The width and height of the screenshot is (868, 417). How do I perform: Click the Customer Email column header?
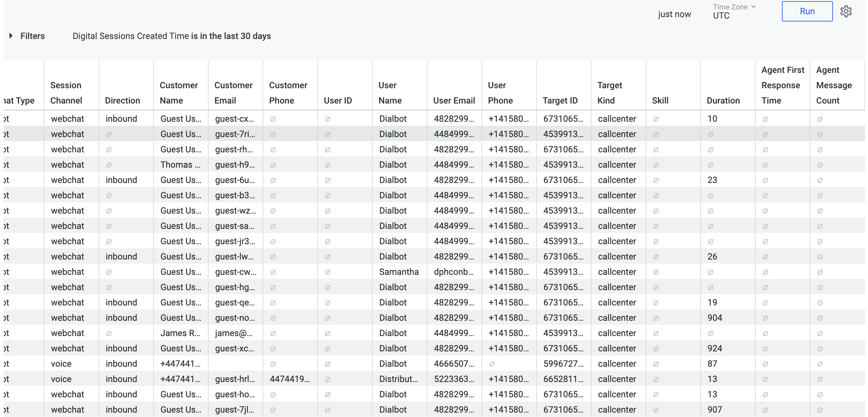click(x=233, y=93)
